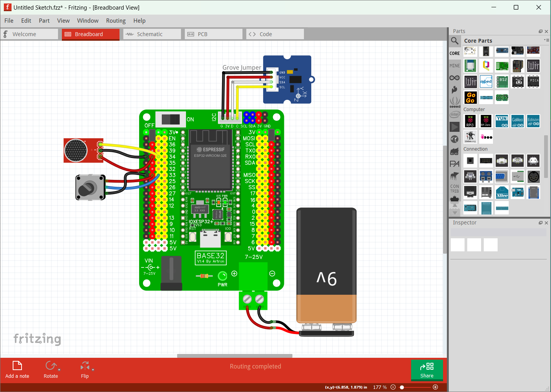This screenshot has width=551, height=392.
Task: Switch to the Schematic tab
Action: pos(152,34)
